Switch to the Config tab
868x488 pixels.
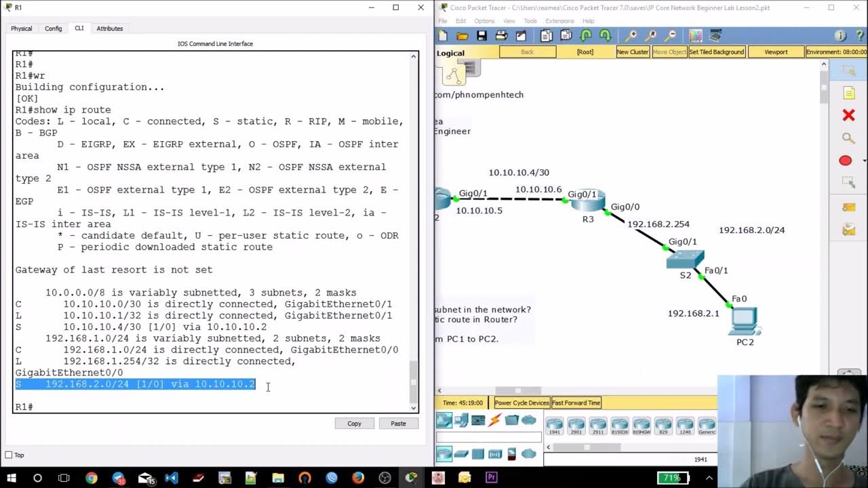53,28
